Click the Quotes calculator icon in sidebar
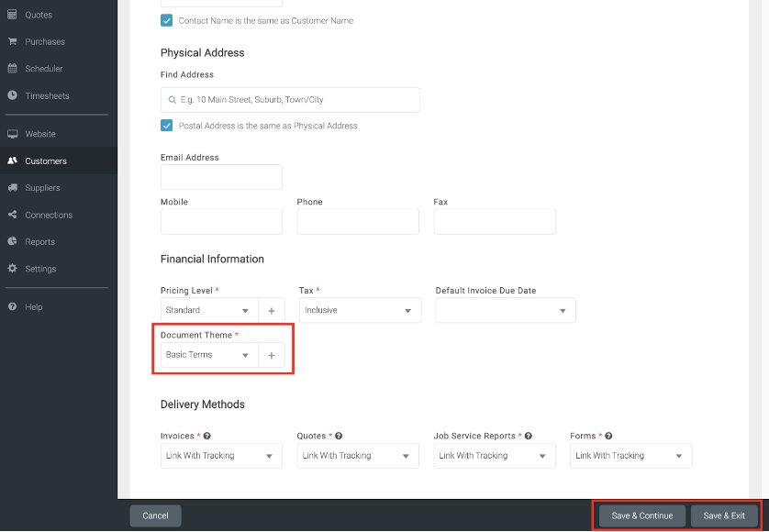769x532 pixels. 12,15
